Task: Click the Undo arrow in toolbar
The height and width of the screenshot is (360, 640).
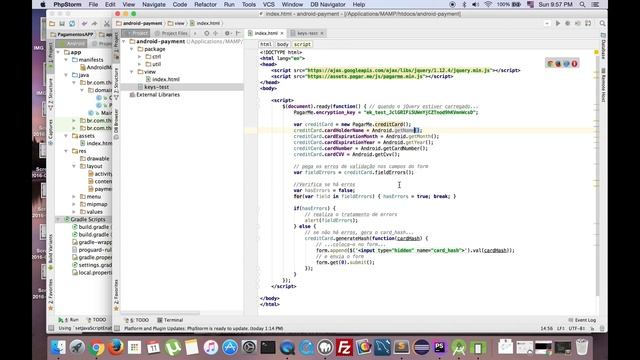Action: click(x=84, y=24)
